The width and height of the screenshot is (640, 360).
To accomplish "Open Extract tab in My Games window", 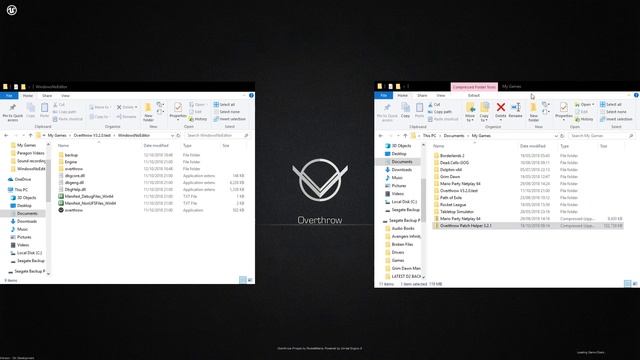I will tap(474, 95).
